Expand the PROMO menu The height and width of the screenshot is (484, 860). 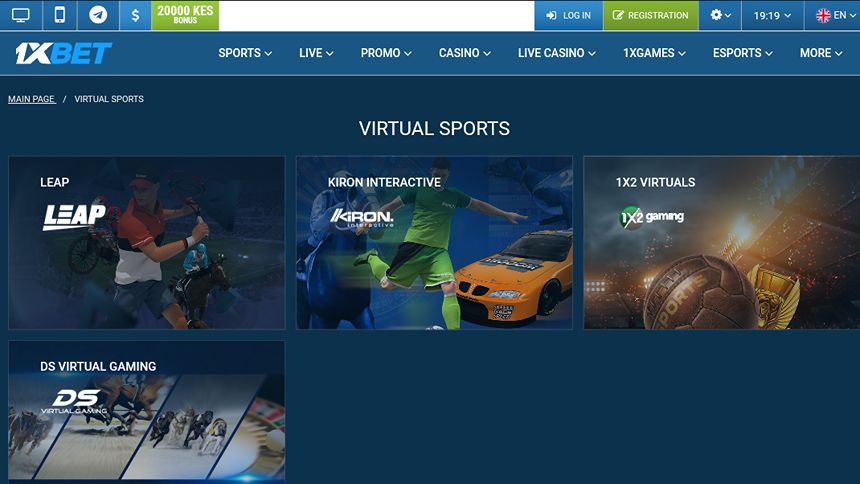(386, 53)
